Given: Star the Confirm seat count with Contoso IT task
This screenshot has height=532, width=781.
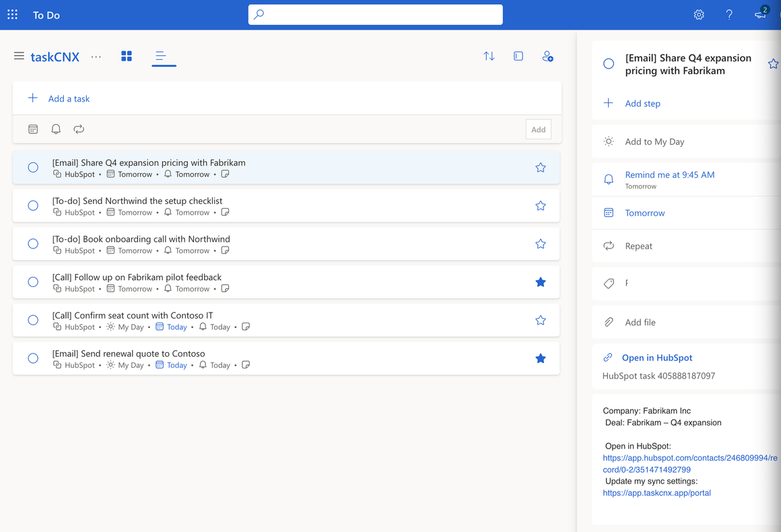Looking at the screenshot, I should coord(541,321).
